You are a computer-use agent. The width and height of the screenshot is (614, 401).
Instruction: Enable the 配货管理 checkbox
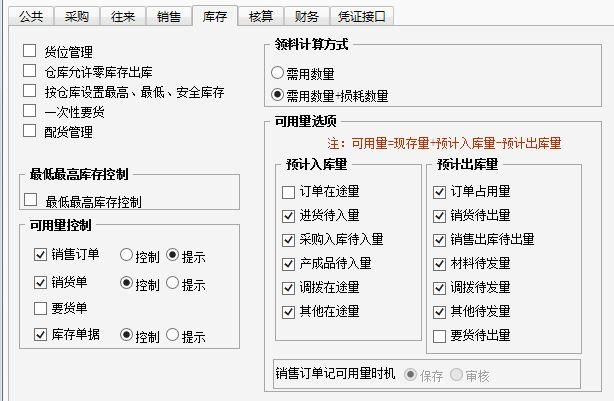click(29, 131)
